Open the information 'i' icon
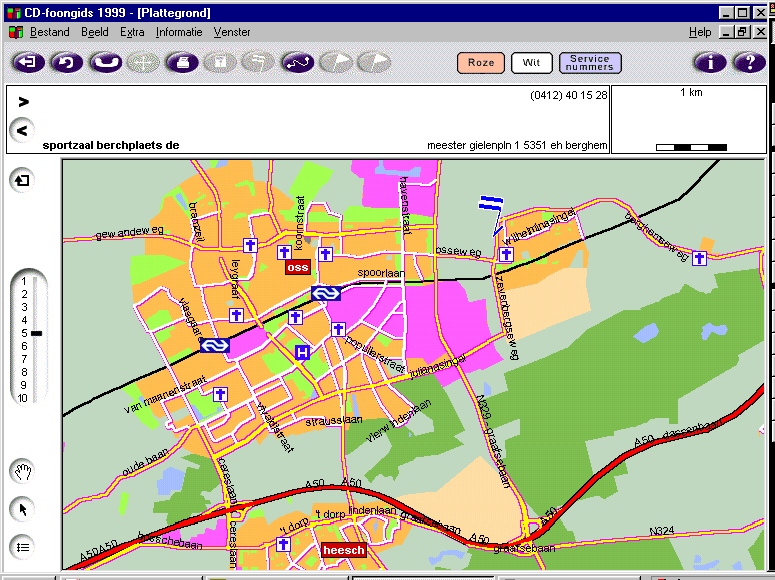The height and width of the screenshot is (580, 775). click(x=710, y=63)
